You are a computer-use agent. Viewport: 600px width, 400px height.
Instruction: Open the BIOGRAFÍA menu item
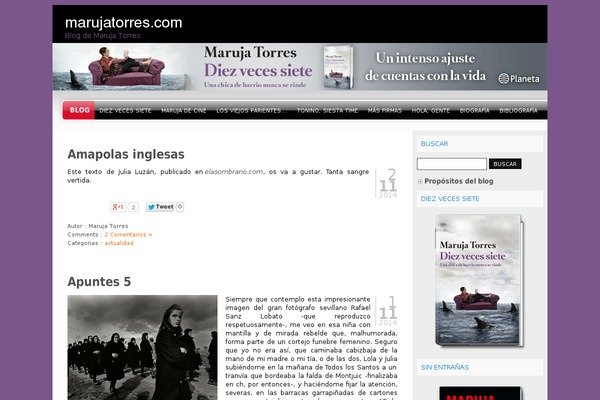pyautogui.click(x=474, y=111)
